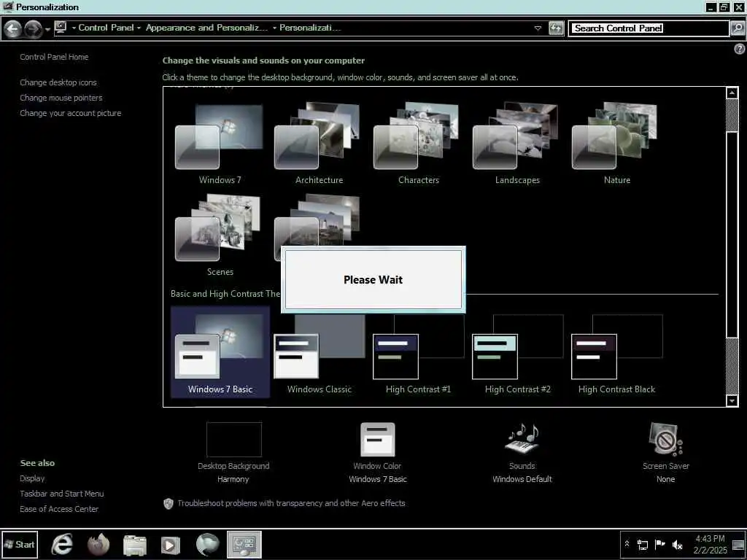Open Sounds settings icon
This screenshot has width=747, height=560.
point(522,438)
